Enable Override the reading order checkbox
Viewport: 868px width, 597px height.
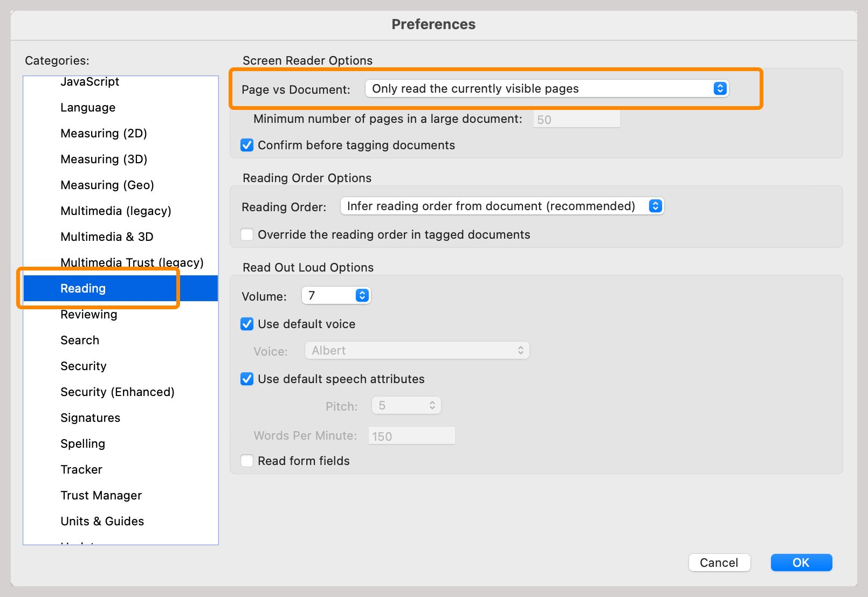[247, 235]
